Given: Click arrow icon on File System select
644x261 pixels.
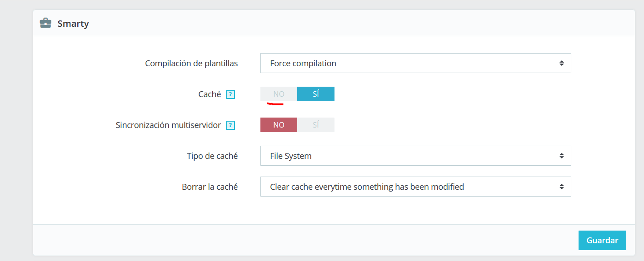Looking at the screenshot, I should tap(562, 156).
